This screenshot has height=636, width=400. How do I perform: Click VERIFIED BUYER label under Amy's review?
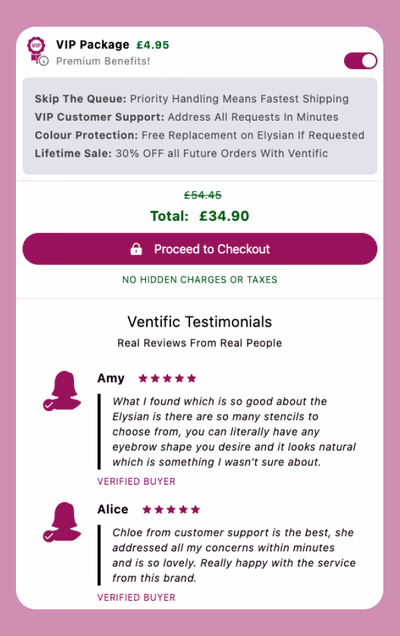click(x=136, y=481)
